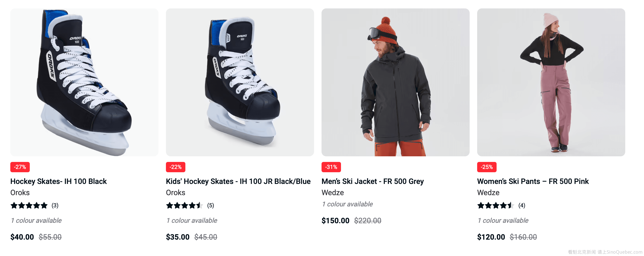Open Kids' Hockey Skates - IH 100 JR link

point(238,181)
